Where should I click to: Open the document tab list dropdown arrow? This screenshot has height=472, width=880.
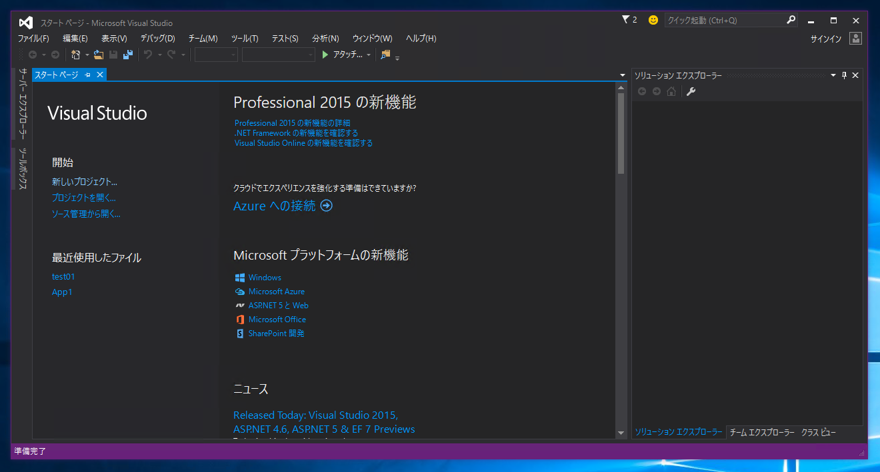622,75
